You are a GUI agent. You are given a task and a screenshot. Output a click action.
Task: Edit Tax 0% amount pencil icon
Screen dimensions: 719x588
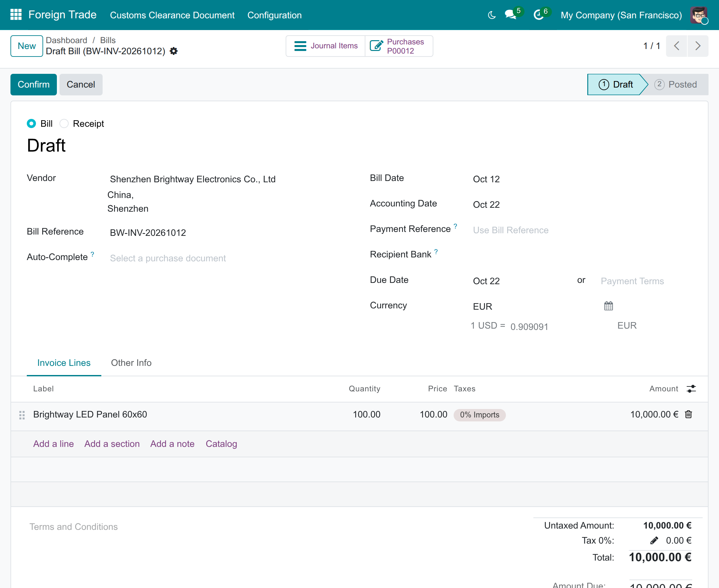[x=654, y=540]
